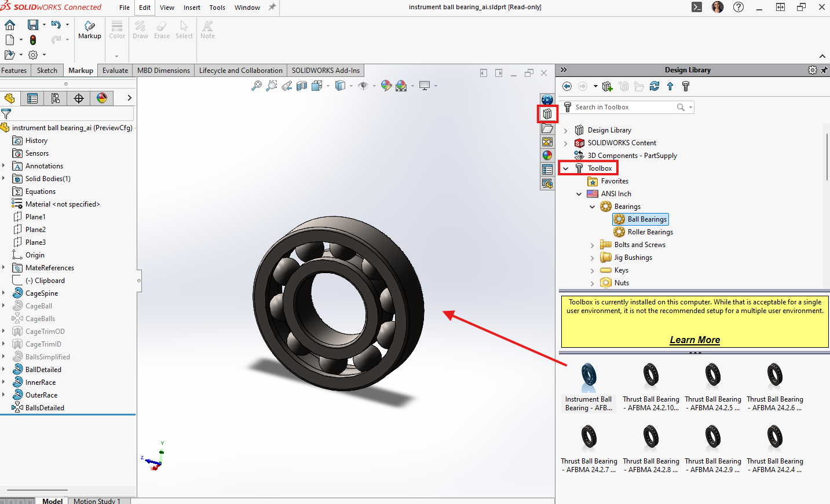Save the document with the floppy icon
830x504 pixels.
tap(33, 25)
